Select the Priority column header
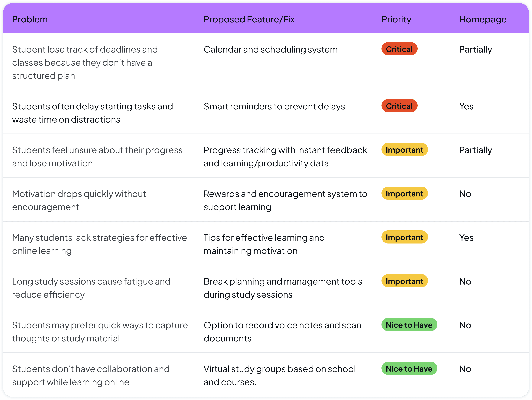The image size is (532, 400). [396, 19]
